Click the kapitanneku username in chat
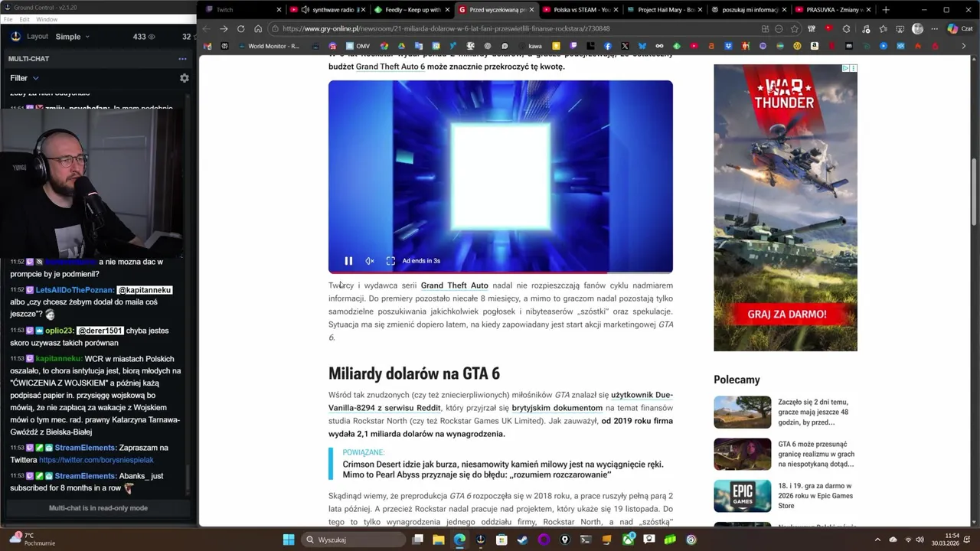 point(58,359)
